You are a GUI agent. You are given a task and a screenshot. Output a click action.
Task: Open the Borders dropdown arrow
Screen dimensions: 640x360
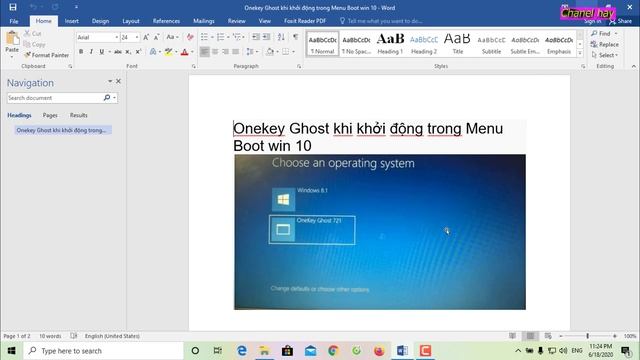tap(293, 52)
